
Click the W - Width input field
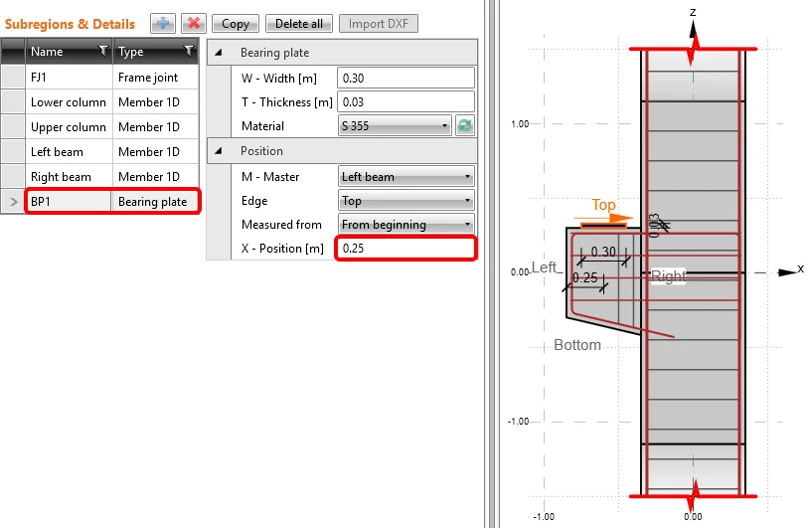pos(406,79)
